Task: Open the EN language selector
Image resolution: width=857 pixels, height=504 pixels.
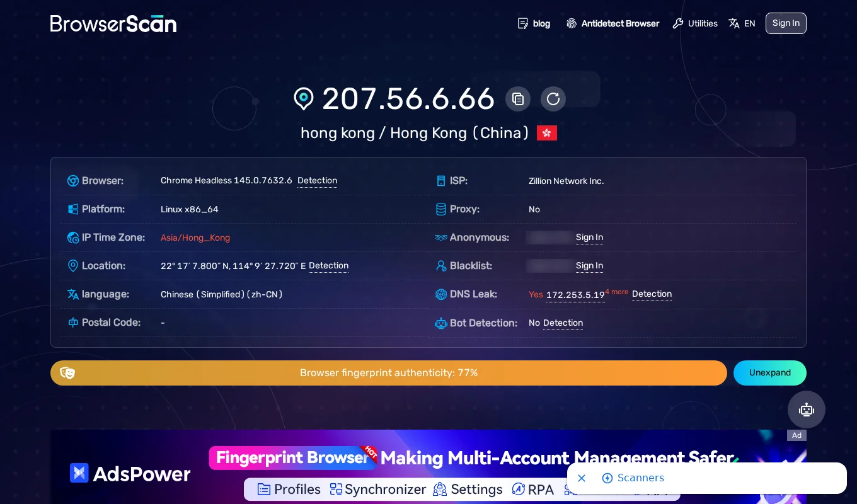Action: (749, 23)
